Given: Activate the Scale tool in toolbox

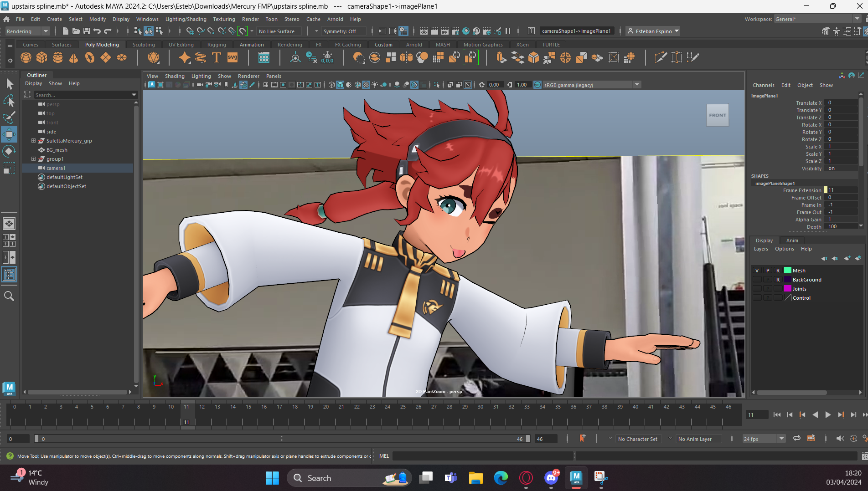Looking at the screenshot, I should [x=10, y=168].
